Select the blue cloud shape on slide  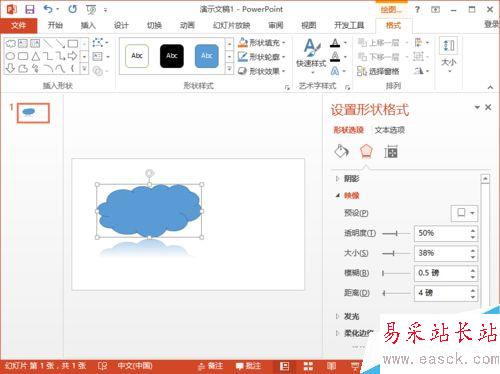pos(149,210)
